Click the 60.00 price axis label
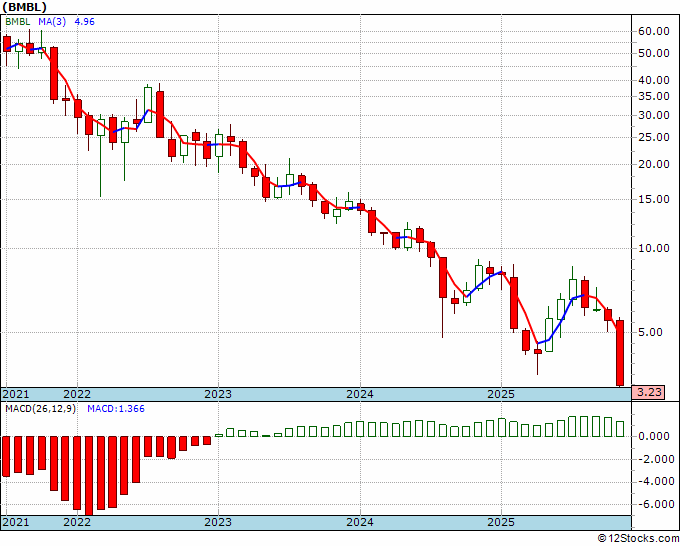The image size is (680, 546). click(654, 31)
